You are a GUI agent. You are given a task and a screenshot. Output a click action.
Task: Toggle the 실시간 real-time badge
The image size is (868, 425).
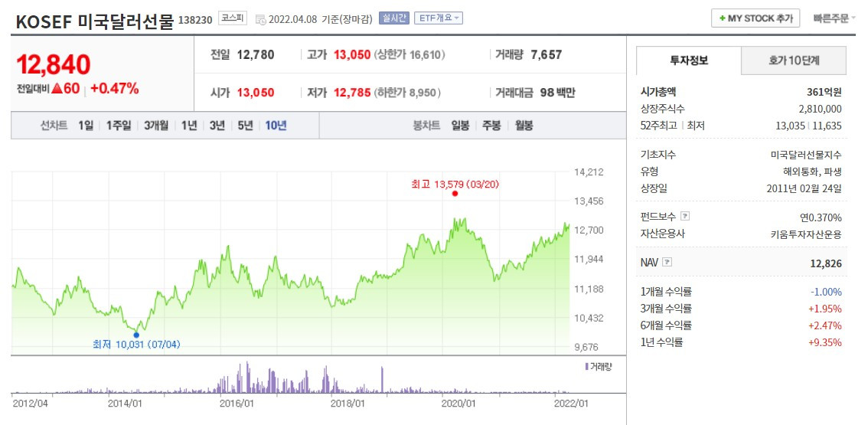pos(394,18)
